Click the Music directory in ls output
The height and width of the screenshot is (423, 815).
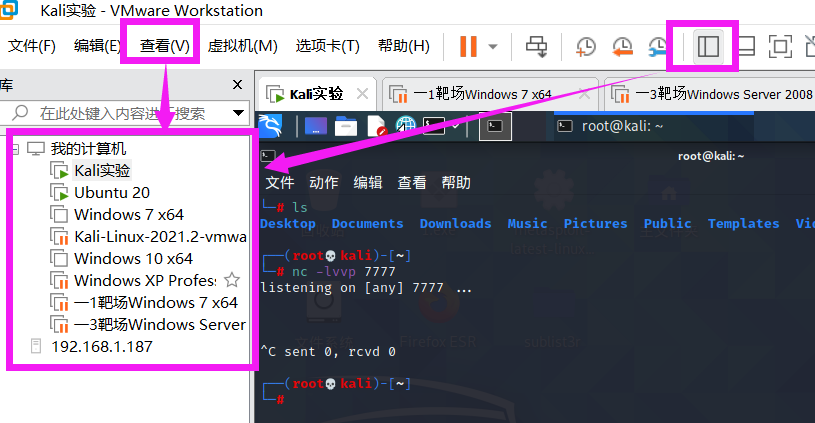click(x=527, y=224)
